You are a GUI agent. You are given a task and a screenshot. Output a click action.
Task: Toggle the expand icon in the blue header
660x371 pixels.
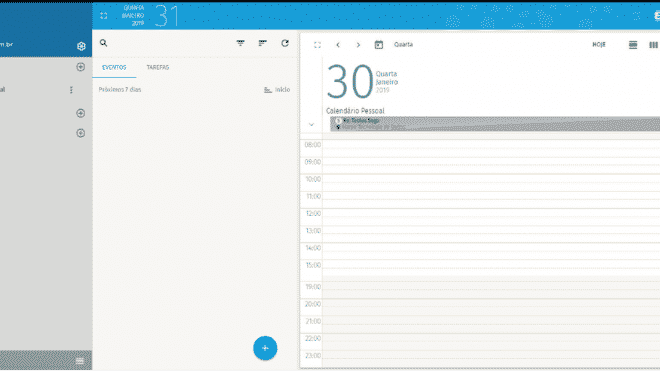[x=104, y=16]
